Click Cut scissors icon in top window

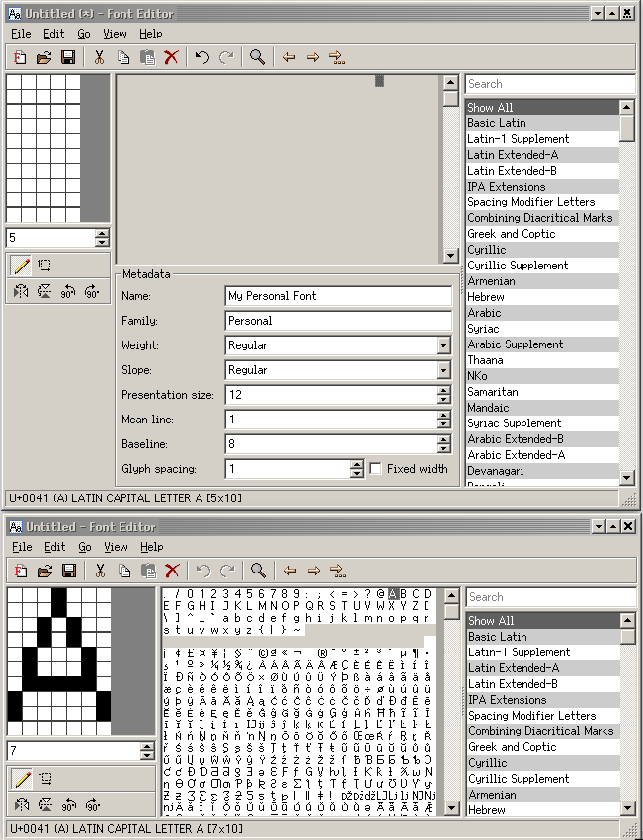click(x=99, y=57)
